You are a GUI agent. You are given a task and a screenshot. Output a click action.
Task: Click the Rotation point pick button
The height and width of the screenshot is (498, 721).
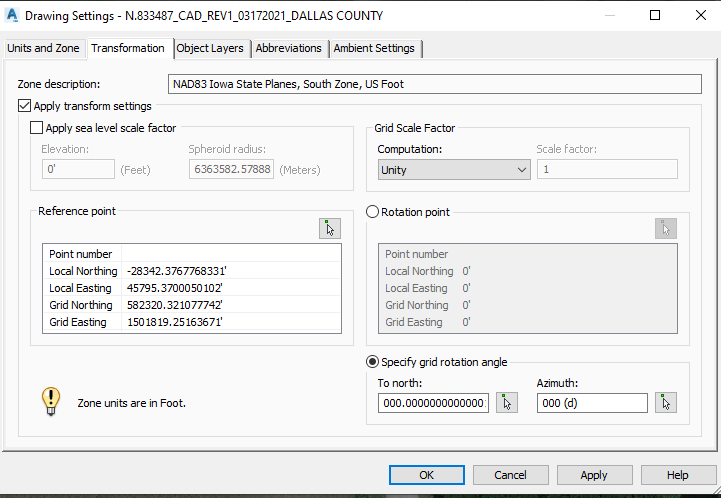click(666, 229)
